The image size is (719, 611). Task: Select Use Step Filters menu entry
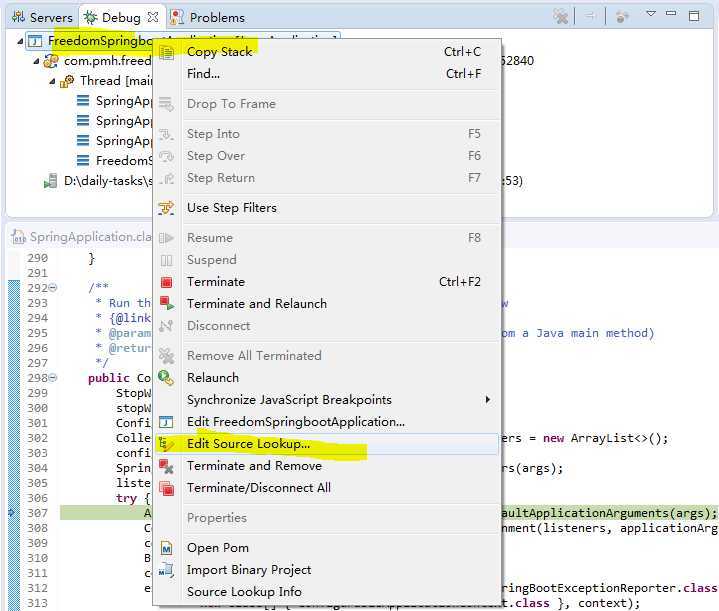(x=327, y=208)
